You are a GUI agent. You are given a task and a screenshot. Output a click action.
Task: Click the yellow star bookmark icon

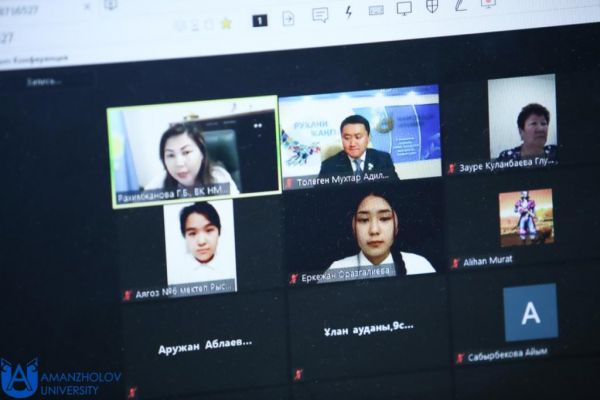[x=227, y=22]
